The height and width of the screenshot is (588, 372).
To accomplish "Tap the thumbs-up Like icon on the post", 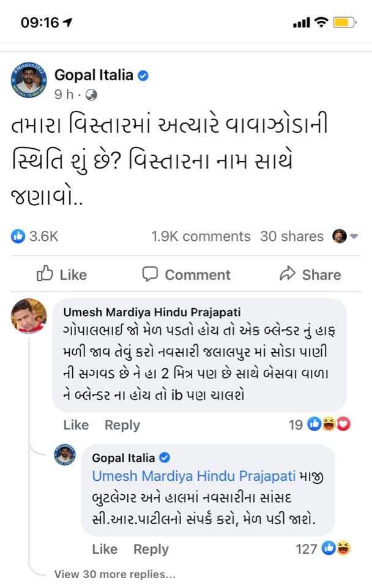I will point(46,274).
